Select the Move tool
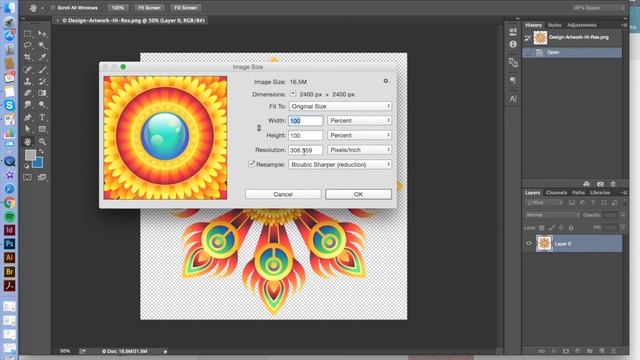640x360 pixels. click(42, 33)
